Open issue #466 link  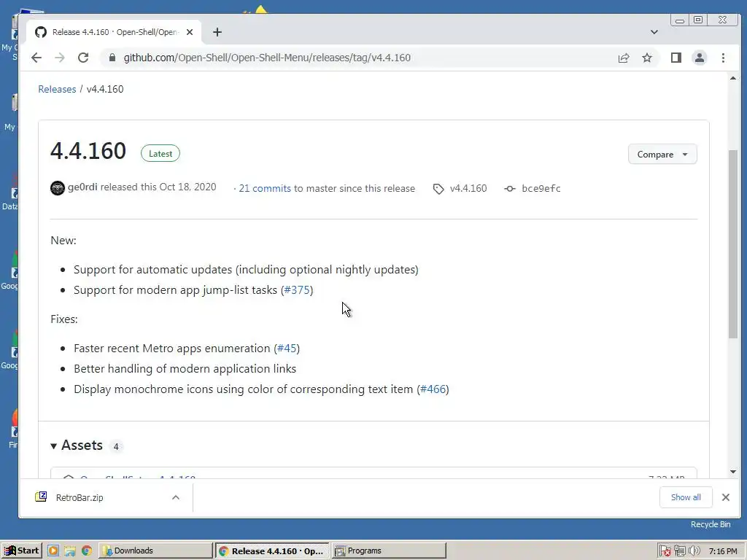tap(433, 389)
